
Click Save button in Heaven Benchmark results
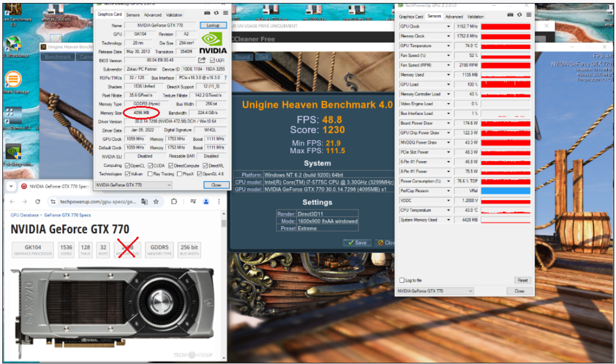point(357,243)
